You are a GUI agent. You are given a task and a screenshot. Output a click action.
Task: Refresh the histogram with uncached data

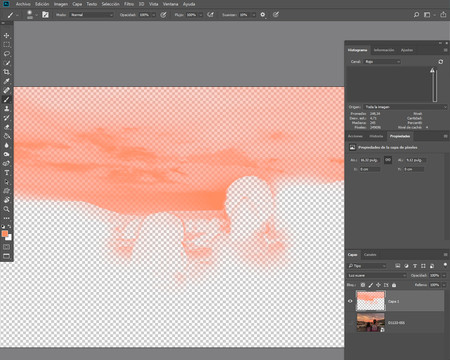441,62
